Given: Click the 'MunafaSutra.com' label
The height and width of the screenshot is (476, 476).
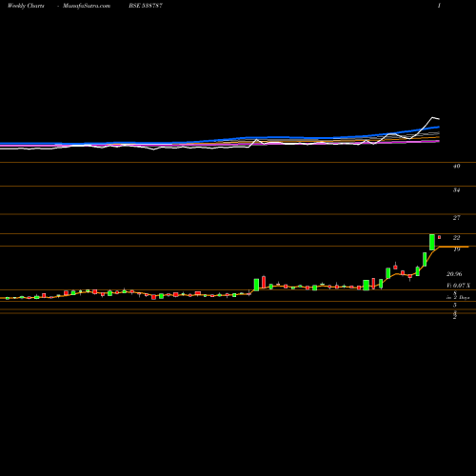Looking at the screenshot, I should point(87,6).
